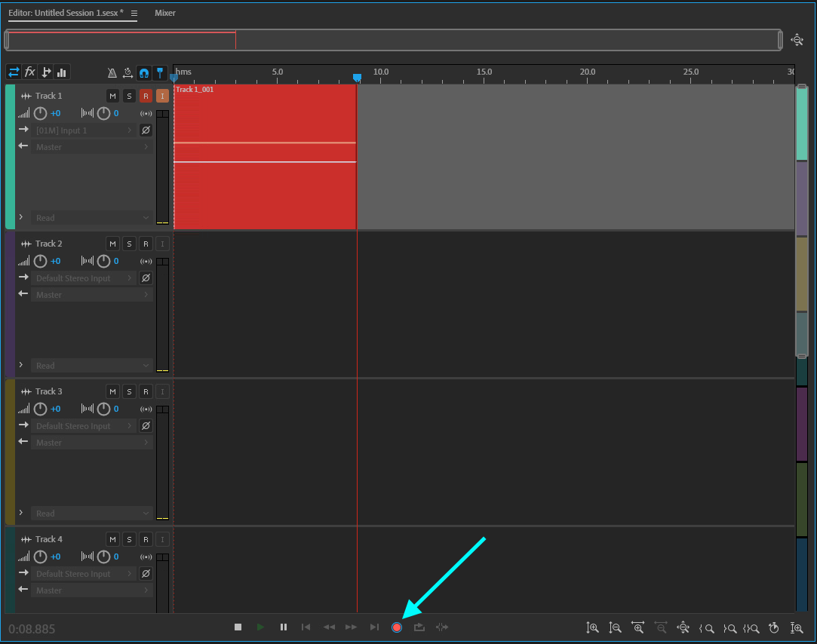
Task: Expand Track 1 automation lanes chevron
Action: click(x=21, y=216)
